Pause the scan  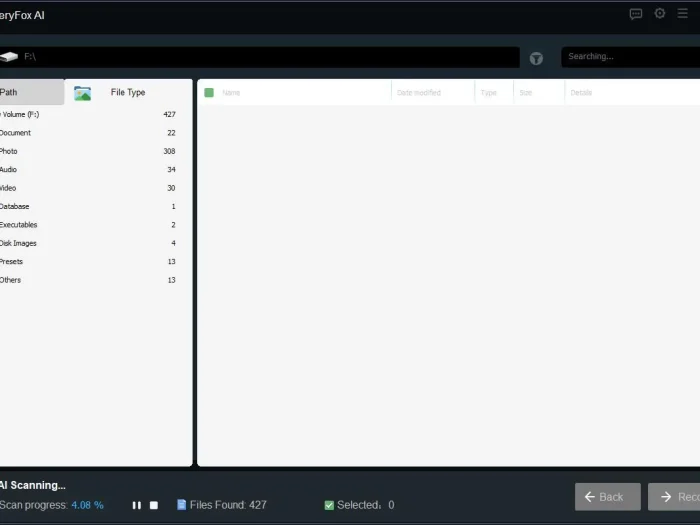137,505
